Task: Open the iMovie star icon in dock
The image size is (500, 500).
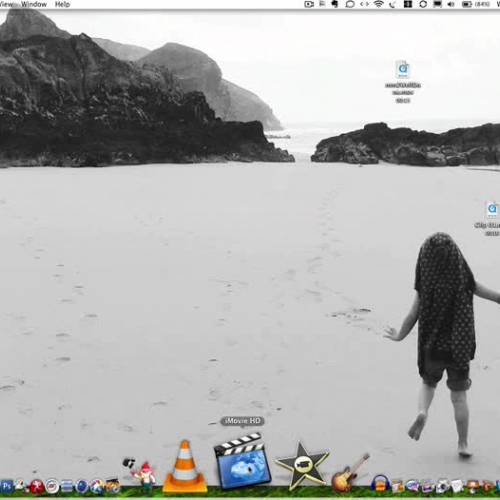Action: pos(302,466)
